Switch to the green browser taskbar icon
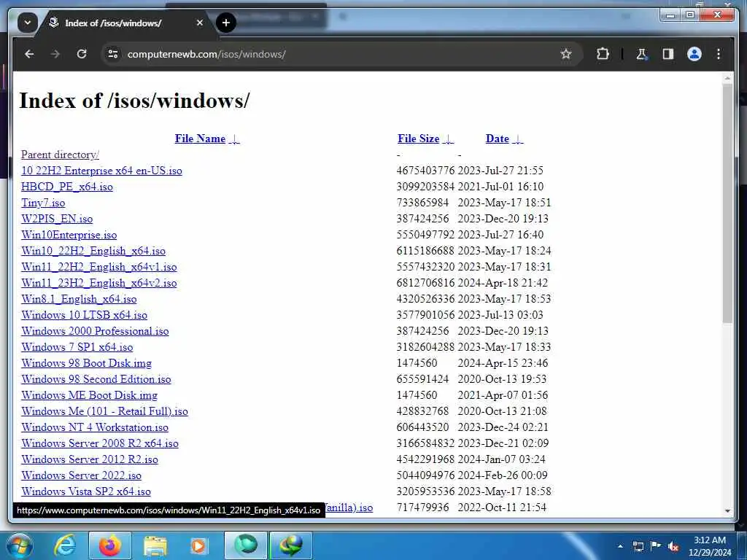 [x=246, y=545]
